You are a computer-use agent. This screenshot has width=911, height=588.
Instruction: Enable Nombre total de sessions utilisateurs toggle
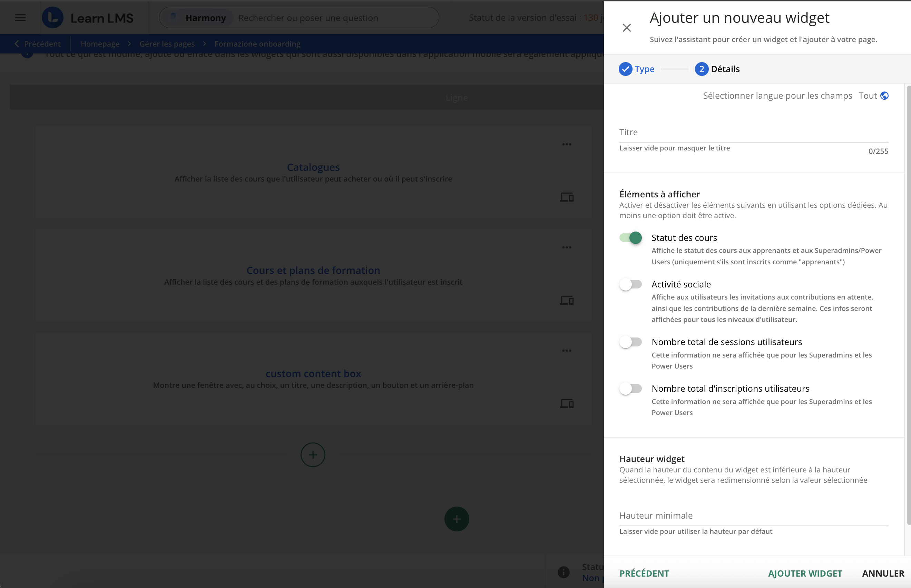(x=631, y=342)
